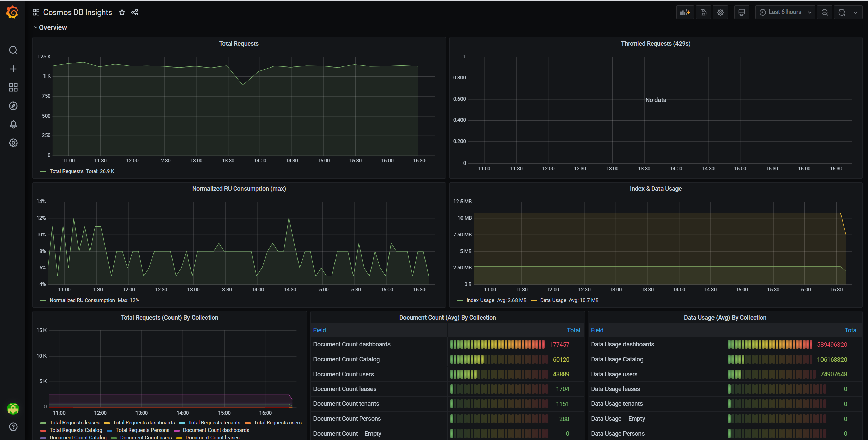868x440 pixels.
Task: Open Total Requests panel title menu
Action: click(239, 44)
